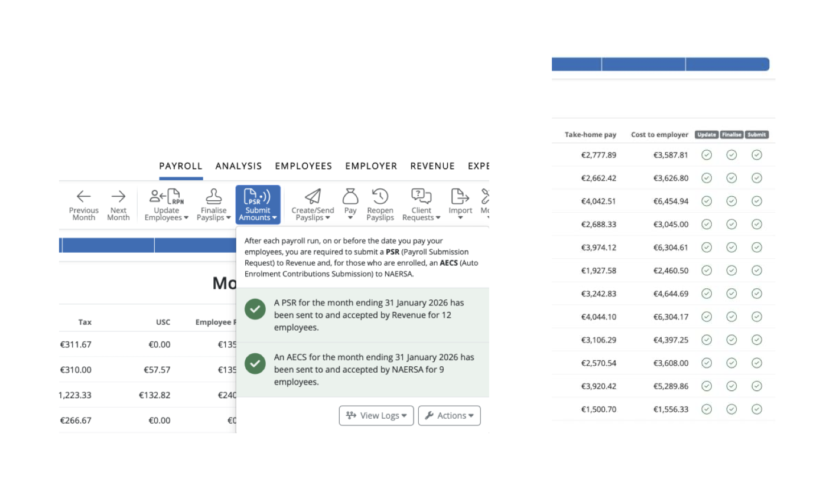The height and width of the screenshot is (504, 817).
Task: Go to Next Month
Action: pos(118,205)
